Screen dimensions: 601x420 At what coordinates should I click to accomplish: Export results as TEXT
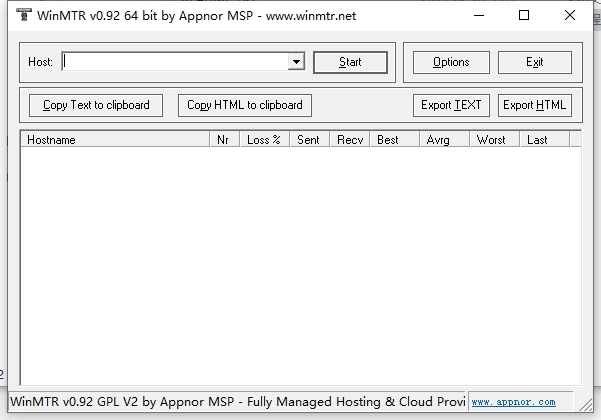point(451,105)
